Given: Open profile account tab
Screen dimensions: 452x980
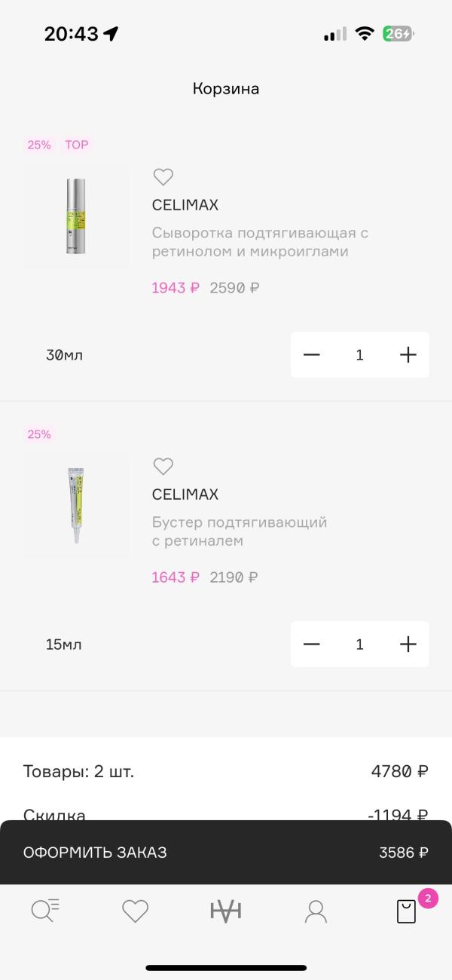Looking at the screenshot, I should pos(316,911).
